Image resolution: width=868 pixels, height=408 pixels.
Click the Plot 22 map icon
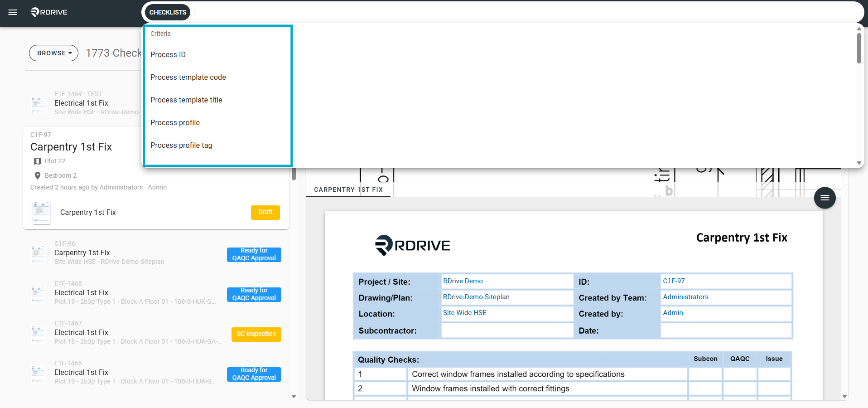[38, 161]
